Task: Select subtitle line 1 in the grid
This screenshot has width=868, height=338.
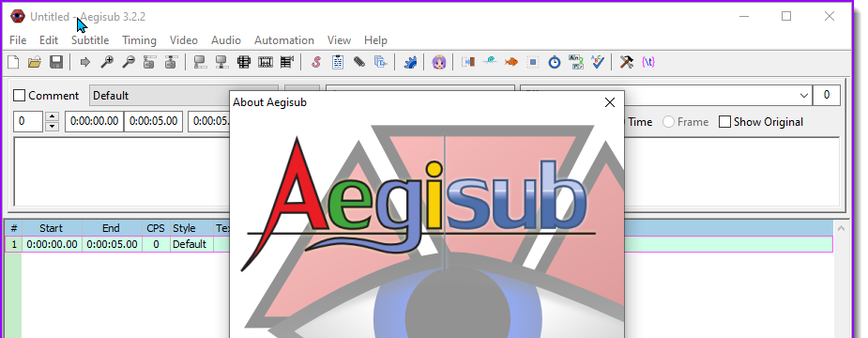Action: tap(419, 244)
